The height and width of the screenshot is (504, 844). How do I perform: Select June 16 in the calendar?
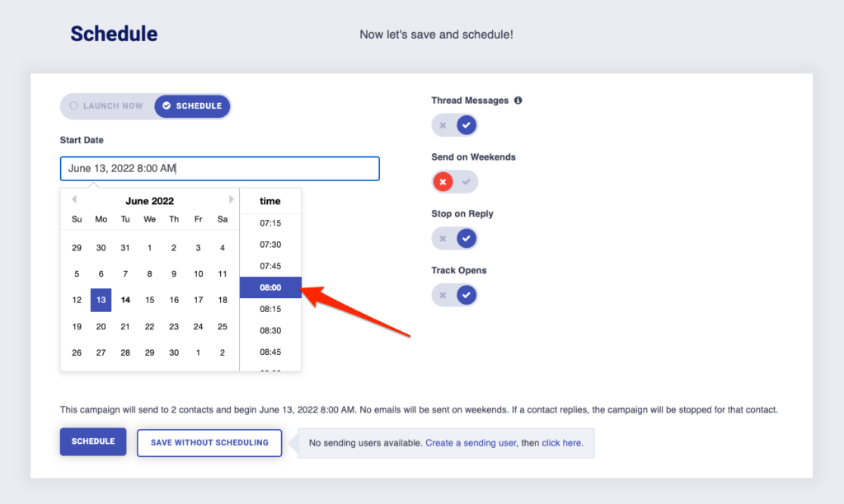coord(174,300)
